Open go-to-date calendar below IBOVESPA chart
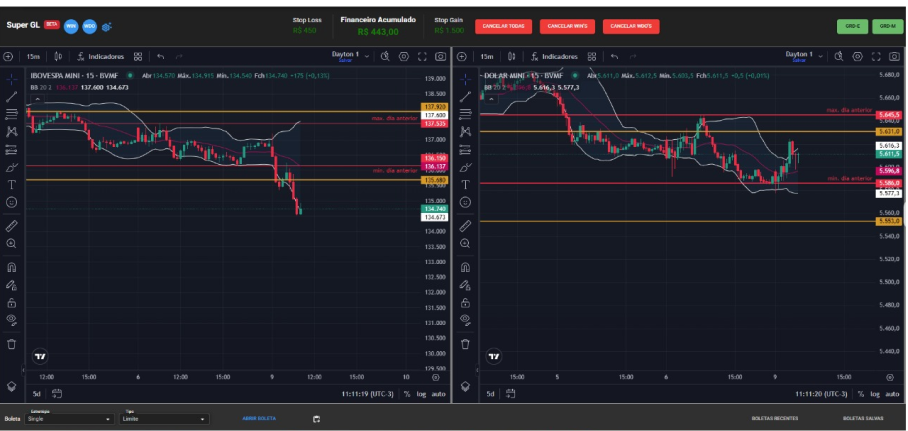 click(x=57, y=394)
